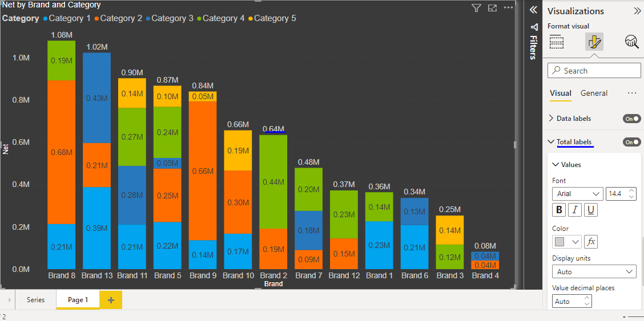Toggle bold for total labels

point(558,210)
